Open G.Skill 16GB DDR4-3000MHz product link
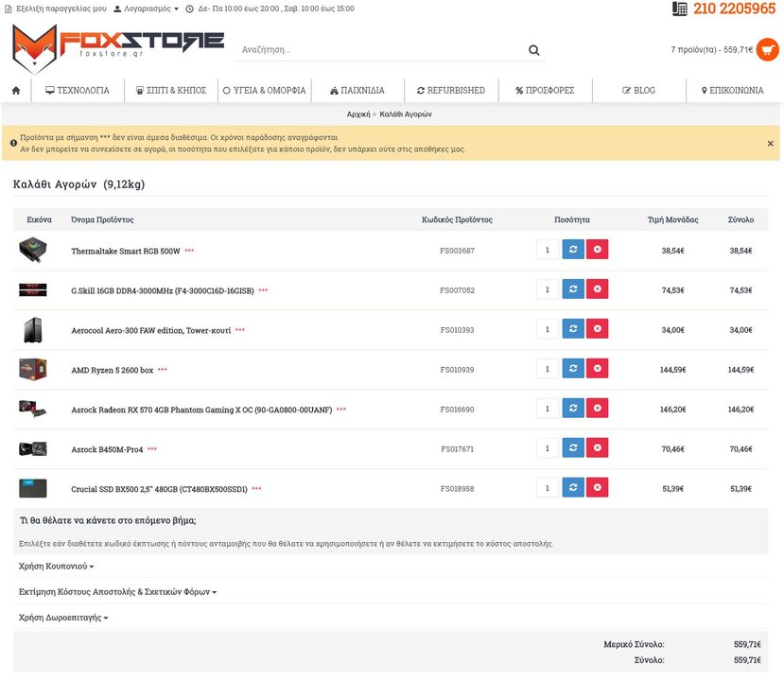Image resolution: width=784 pixels, height=681 pixels. [163, 290]
